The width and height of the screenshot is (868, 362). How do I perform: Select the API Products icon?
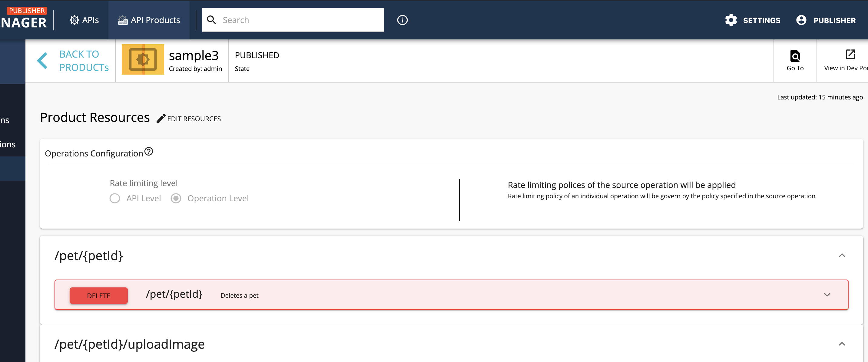(123, 20)
